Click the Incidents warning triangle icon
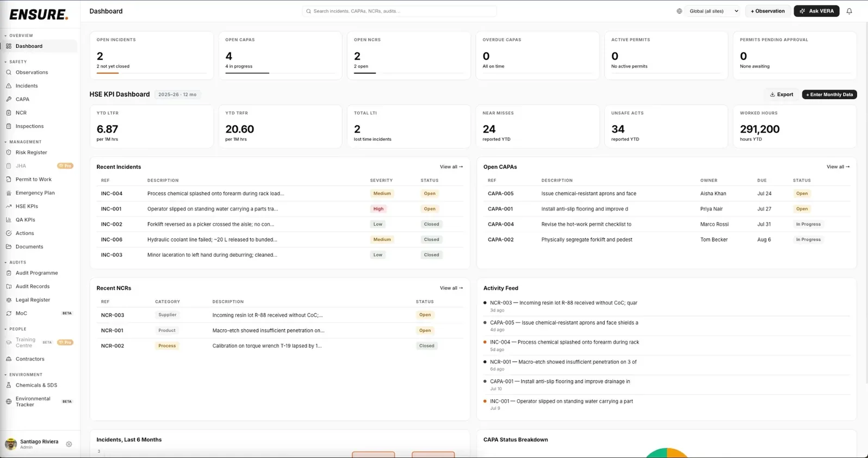This screenshot has width=868, height=458. [x=9, y=86]
